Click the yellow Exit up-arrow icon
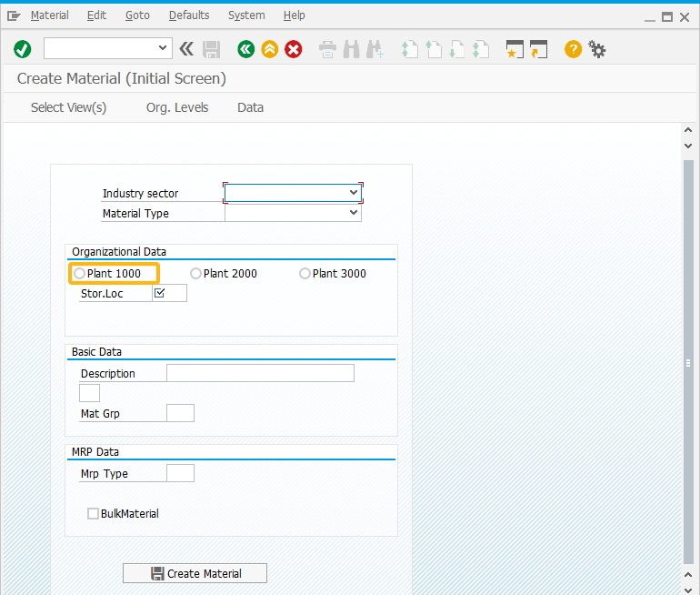 [270, 49]
